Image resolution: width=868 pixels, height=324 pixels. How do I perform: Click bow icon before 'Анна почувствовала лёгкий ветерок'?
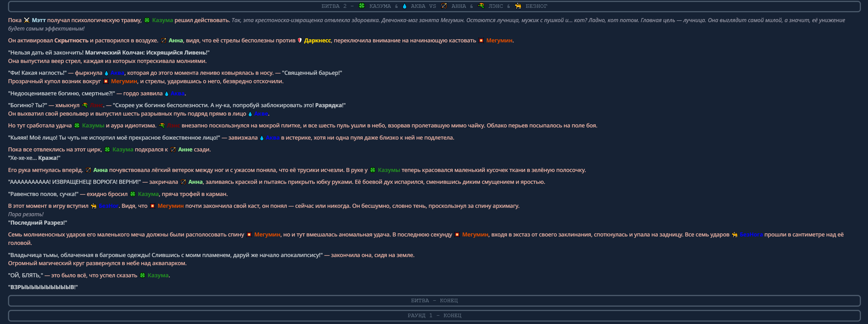tap(88, 170)
